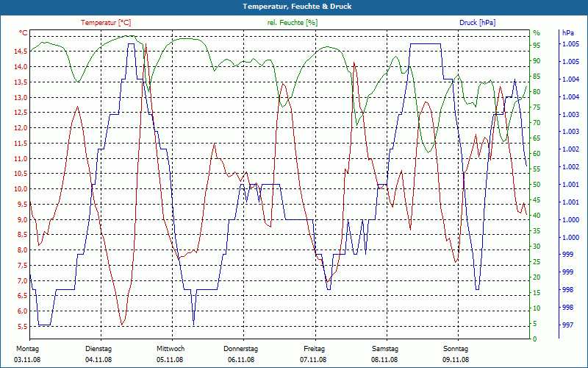
Task: Click the green "45" humidity axis value
Action: tap(537, 200)
